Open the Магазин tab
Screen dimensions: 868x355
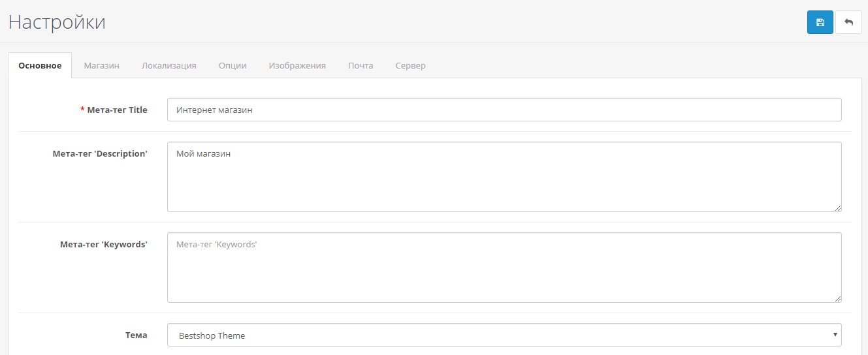[101, 66]
